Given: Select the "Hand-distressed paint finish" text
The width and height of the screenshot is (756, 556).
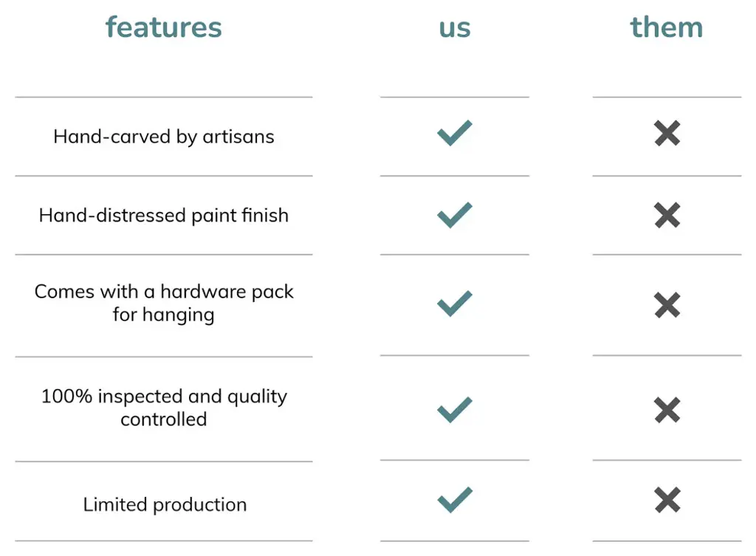Looking at the screenshot, I should tap(163, 216).
